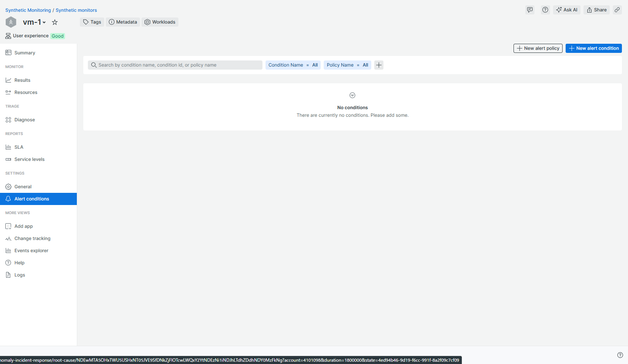Expand the vm-1 monitor name dropdown
628x364 pixels.
pos(34,22)
